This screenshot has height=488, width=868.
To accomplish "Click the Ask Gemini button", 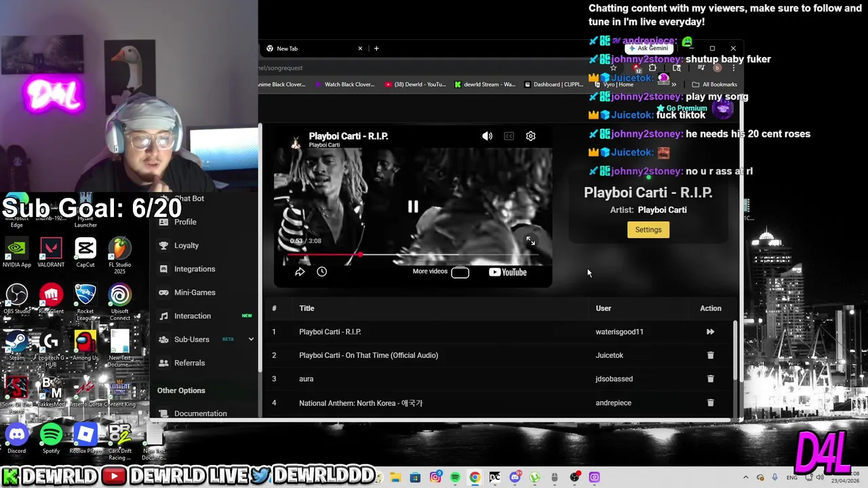I will (x=648, y=48).
